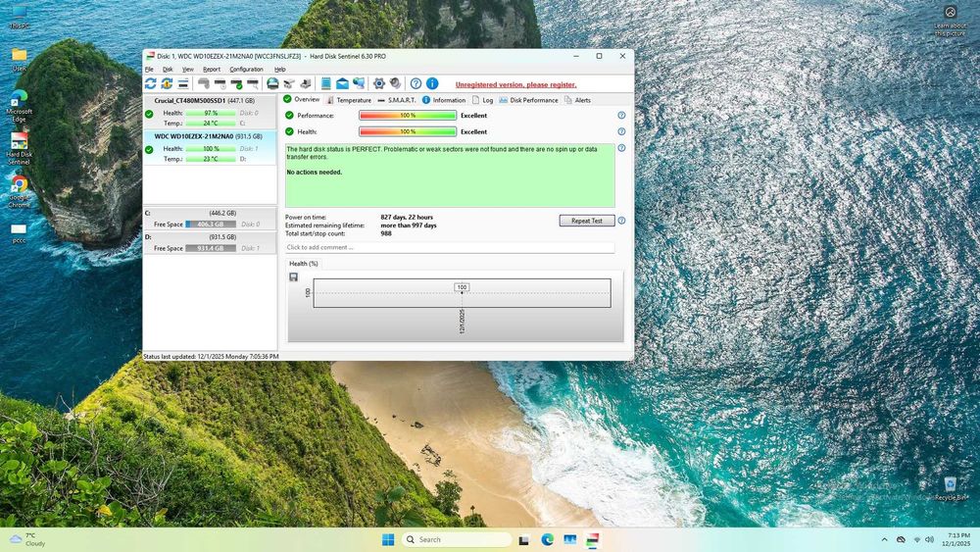Click the disk with green check icon
This screenshot has width=980, height=552.
pos(236,83)
